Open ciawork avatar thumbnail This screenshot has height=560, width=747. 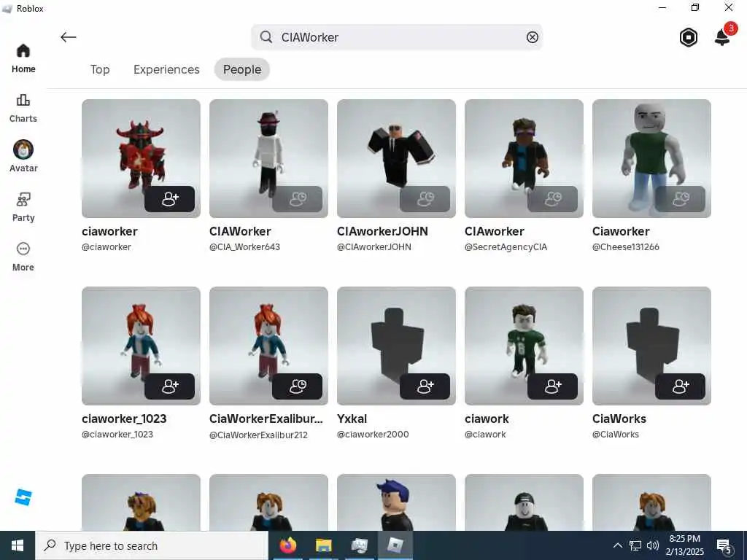point(524,346)
